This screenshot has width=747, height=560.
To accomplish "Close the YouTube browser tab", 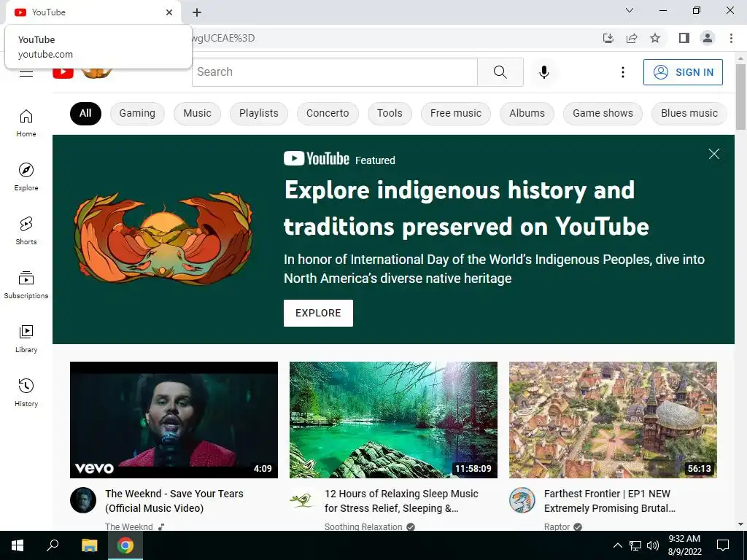I will click(x=169, y=12).
